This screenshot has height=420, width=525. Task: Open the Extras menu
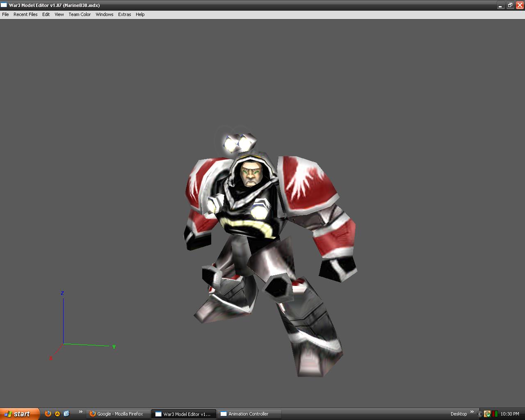point(125,14)
